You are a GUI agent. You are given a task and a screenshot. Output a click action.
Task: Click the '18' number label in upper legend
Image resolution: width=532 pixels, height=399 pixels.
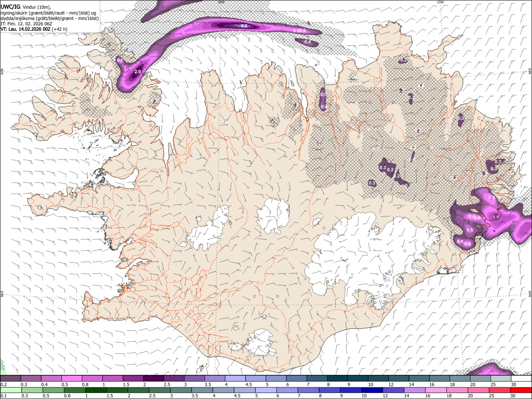(452, 384)
